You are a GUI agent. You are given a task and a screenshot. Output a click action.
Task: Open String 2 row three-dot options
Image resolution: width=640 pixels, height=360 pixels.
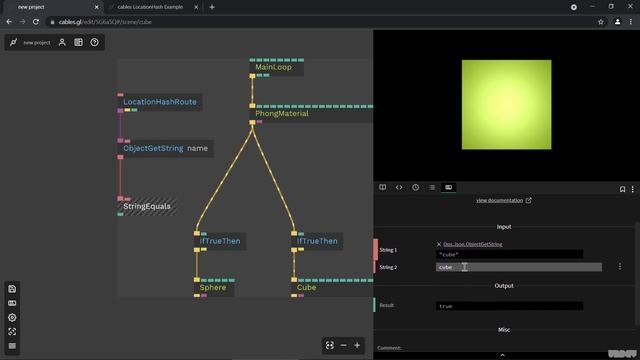[620, 267]
